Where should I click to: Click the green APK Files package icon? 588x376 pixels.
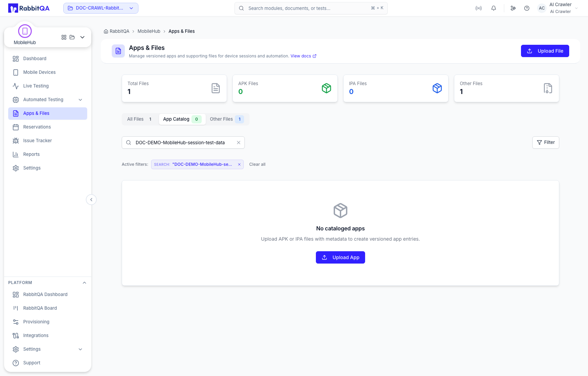pos(326,88)
